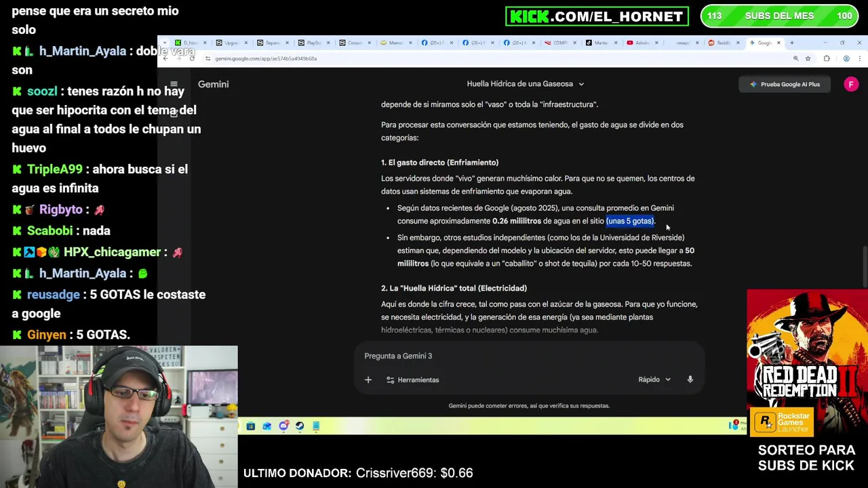The width and height of the screenshot is (868, 488).
Task: Click username 'Scabobi' in the chat
Action: point(51,230)
